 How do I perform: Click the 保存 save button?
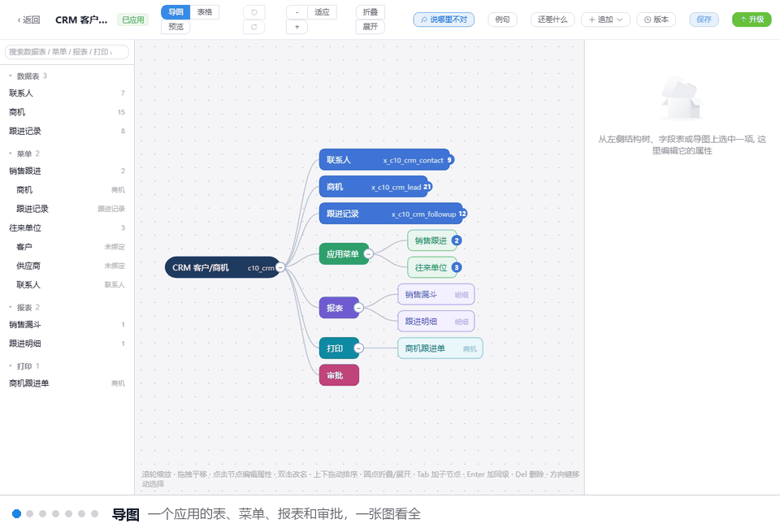click(x=704, y=19)
